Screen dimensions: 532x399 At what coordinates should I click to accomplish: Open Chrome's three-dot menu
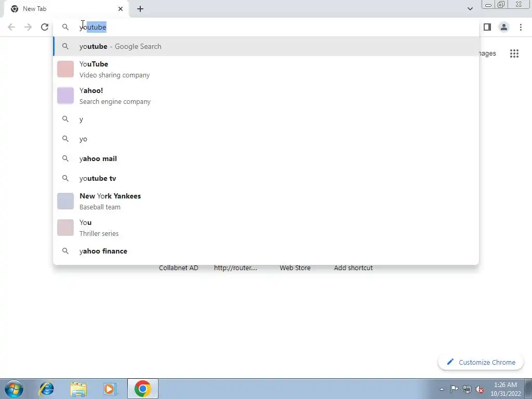pyautogui.click(x=521, y=27)
